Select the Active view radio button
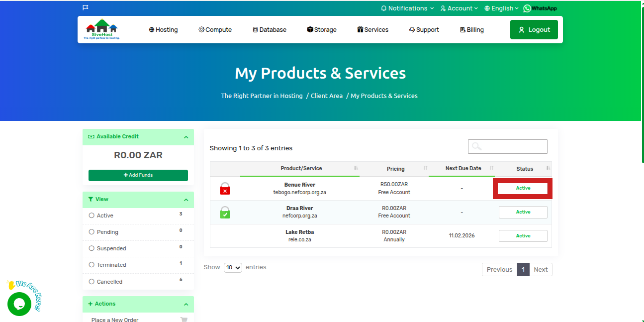This screenshot has height=322, width=644. pos(92,215)
